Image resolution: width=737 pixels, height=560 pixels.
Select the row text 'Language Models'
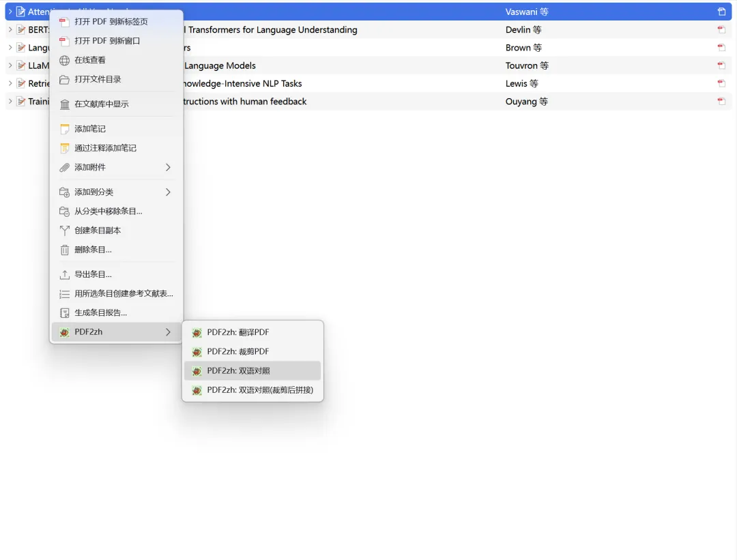coord(220,65)
